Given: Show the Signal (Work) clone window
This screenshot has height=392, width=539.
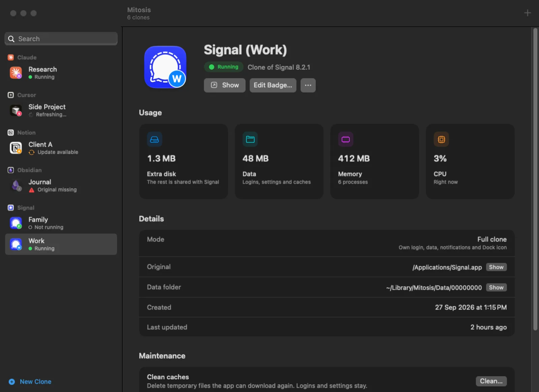Looking at the screenshot, I should (224, 85).
